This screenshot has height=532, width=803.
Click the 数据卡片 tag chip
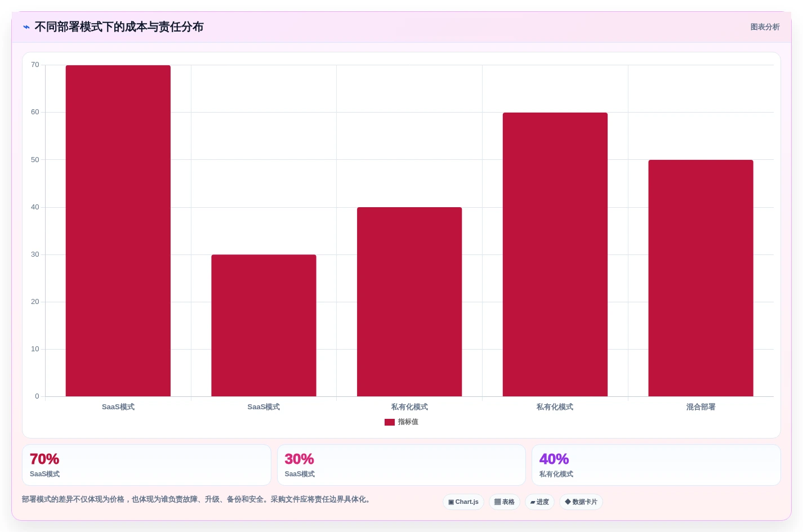coord(581,502)
